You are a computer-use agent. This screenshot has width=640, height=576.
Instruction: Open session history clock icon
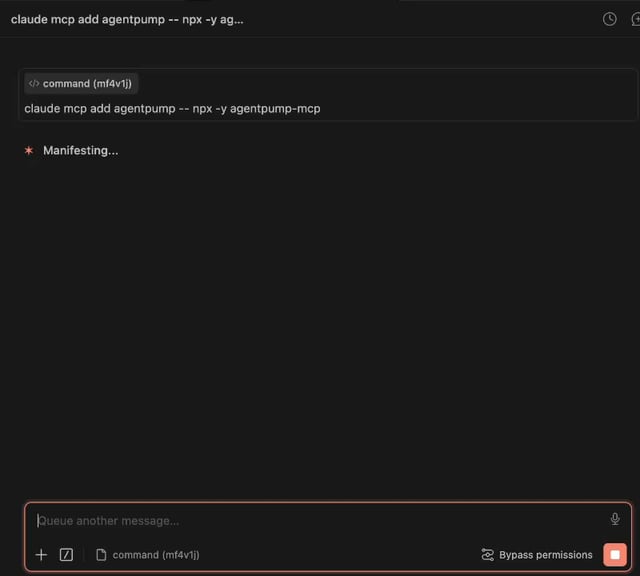(609, 19)
